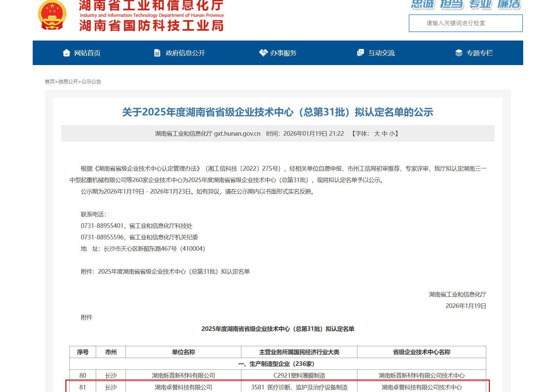Open 信息公开 in the breadcrumb
This screenshot has height=392, width=551.
point(68,82)
